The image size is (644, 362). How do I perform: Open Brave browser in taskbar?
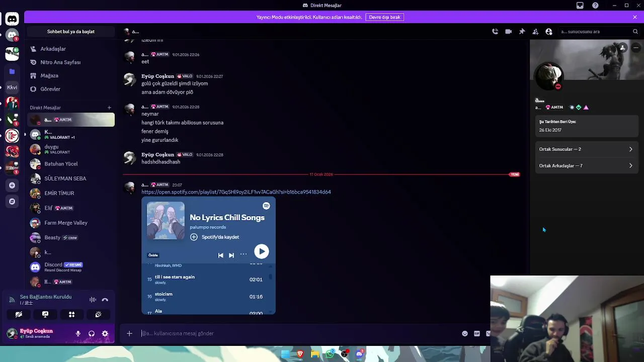300,354
